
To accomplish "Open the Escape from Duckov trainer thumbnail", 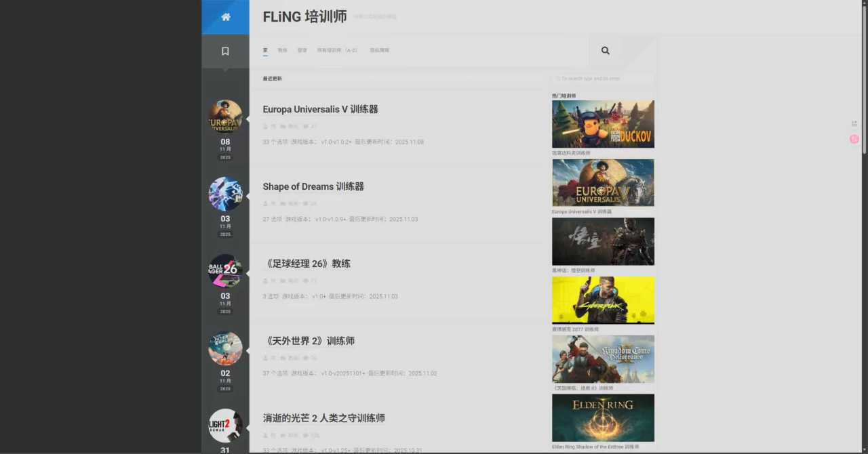I will click(x=603, y=124).
